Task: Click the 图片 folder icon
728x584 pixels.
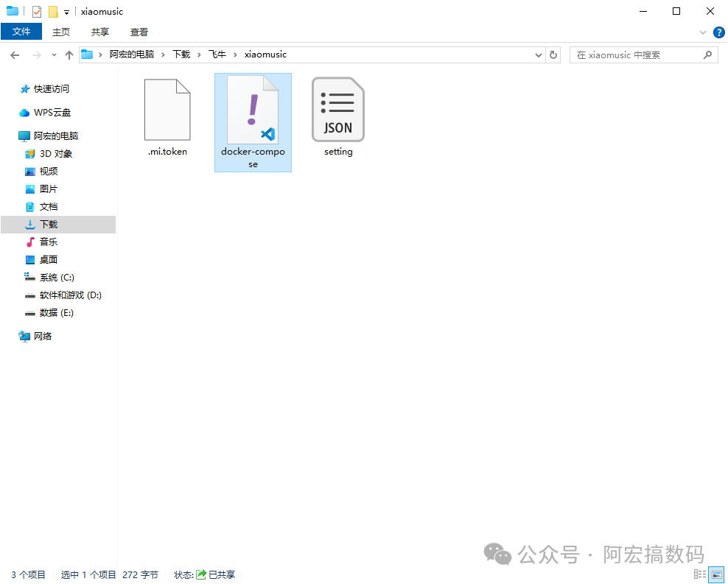Action: [30, 189]
